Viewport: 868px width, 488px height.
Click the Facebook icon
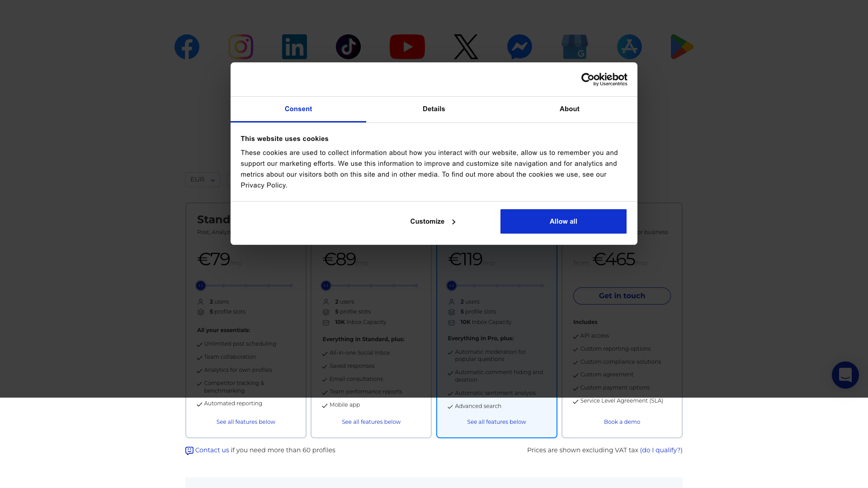[187, 47]
